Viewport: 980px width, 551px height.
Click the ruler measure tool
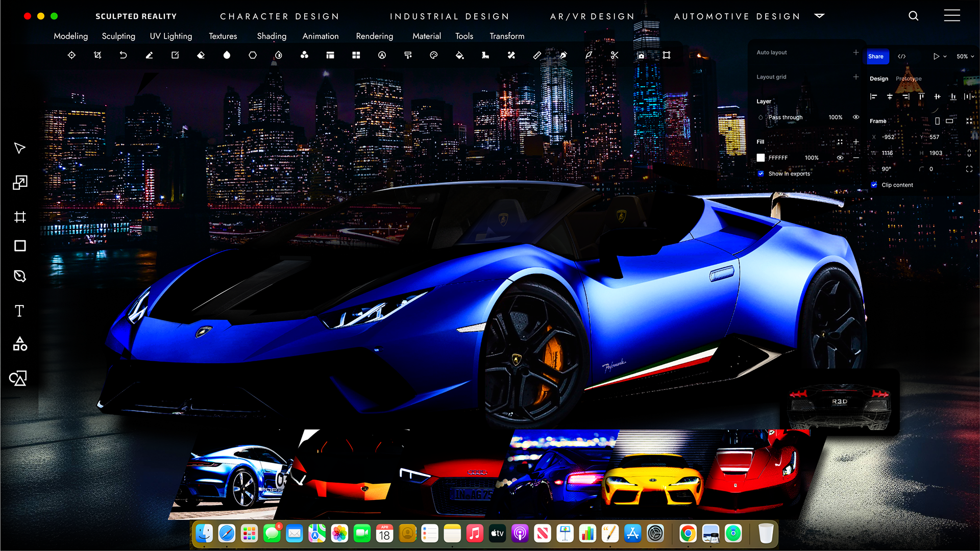(x=537, y=55)
